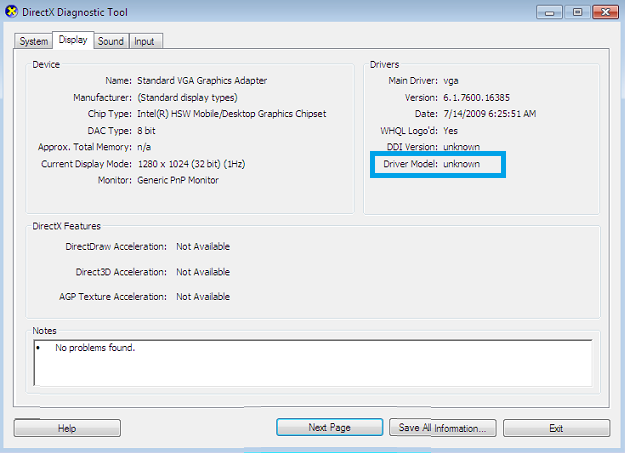Click the Driver Model 'unknown' value
625x453 pixels.
coord(462,164)
